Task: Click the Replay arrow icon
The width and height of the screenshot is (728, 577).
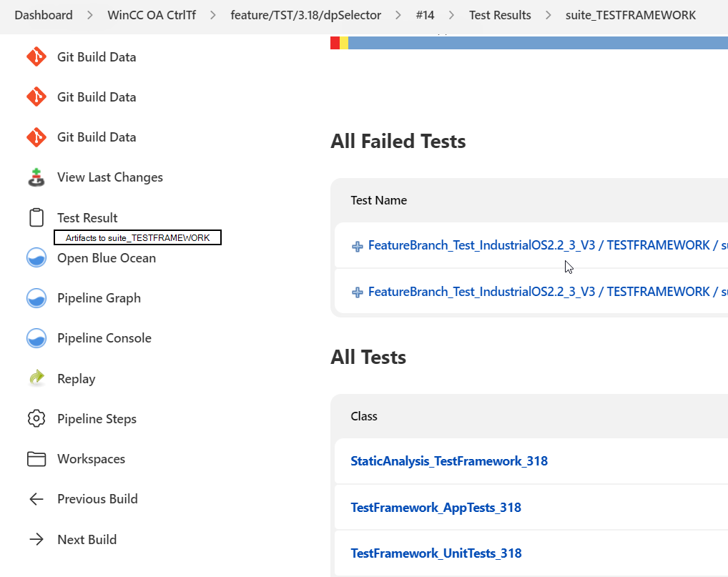Action: (x=36, y=378)
